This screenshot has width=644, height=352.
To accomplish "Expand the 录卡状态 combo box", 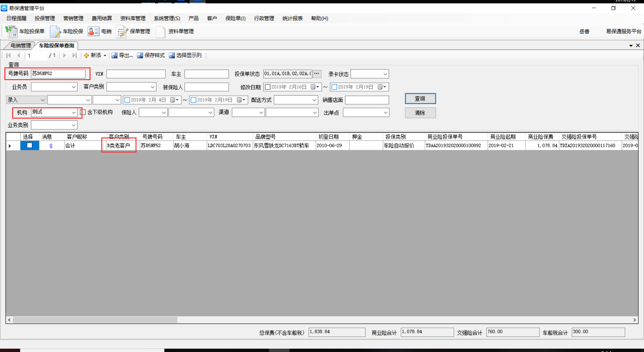I will coord(385,74).
